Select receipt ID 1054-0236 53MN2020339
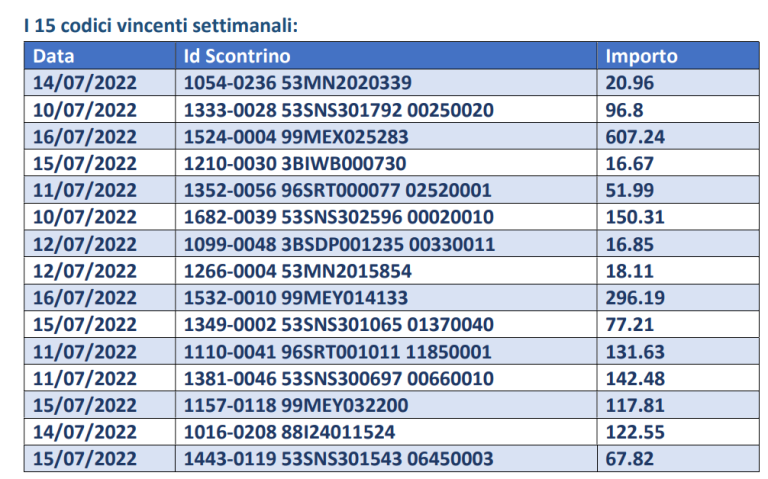The image size is (768, 479). (x=298, y=84)
